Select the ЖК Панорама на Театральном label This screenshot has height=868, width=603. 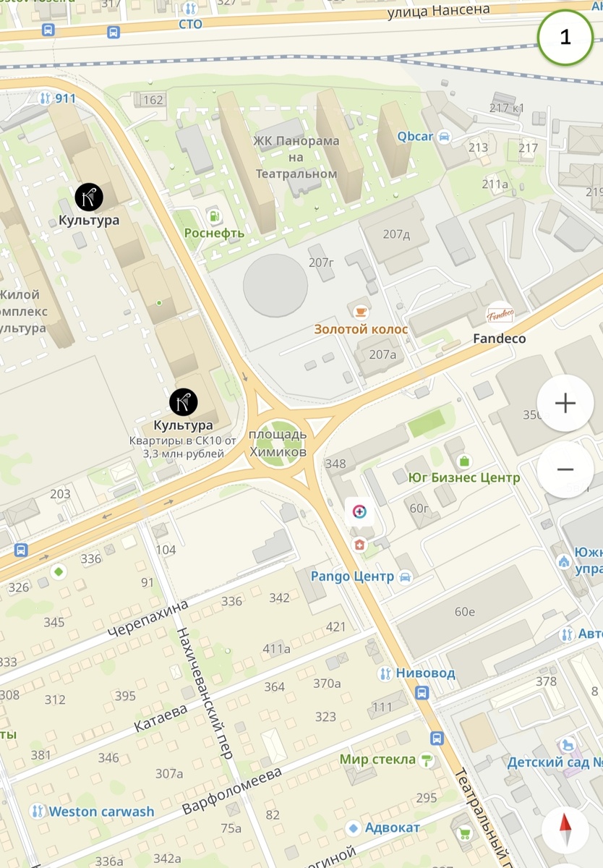coord(296,157)
